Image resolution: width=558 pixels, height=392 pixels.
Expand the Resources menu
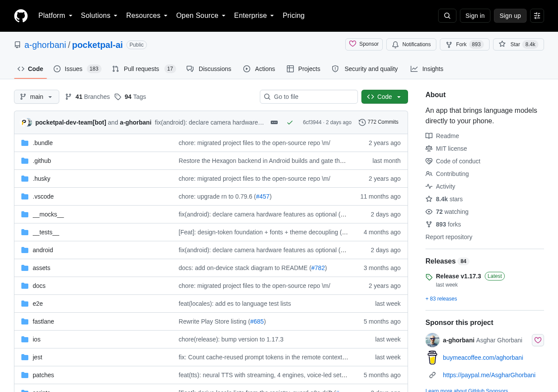tap(147, 16)
